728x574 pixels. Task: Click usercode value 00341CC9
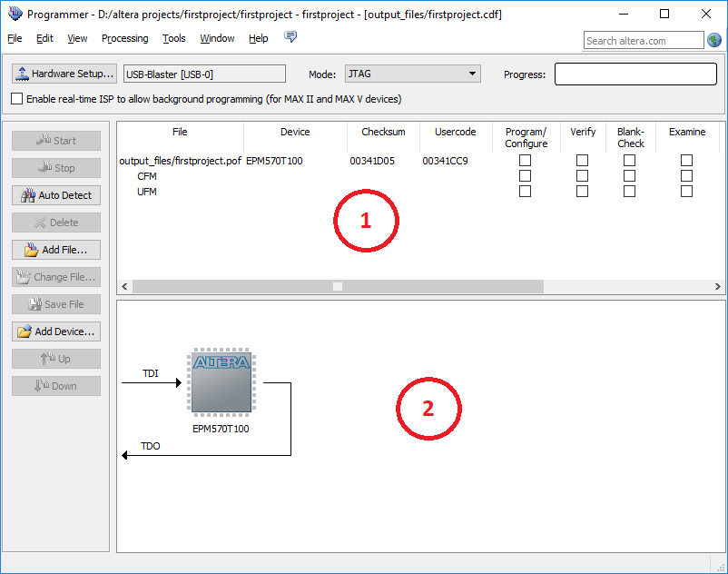(446, 161)
